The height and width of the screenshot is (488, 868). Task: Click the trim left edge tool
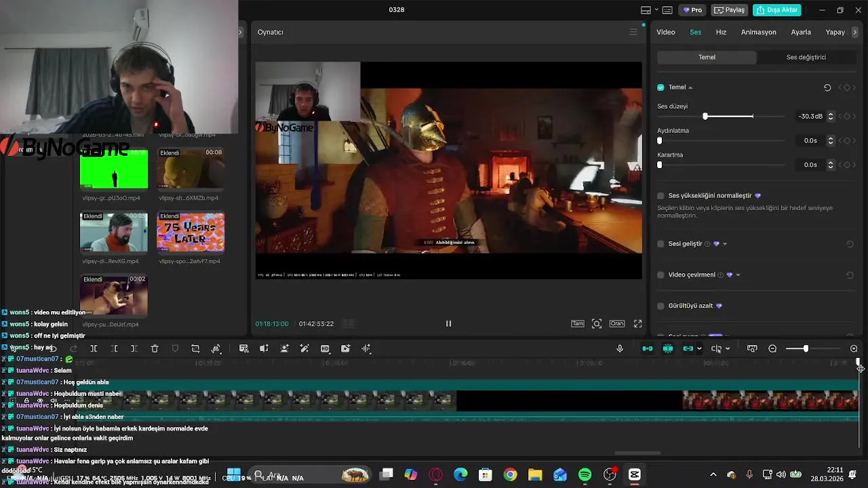point(114,348)
